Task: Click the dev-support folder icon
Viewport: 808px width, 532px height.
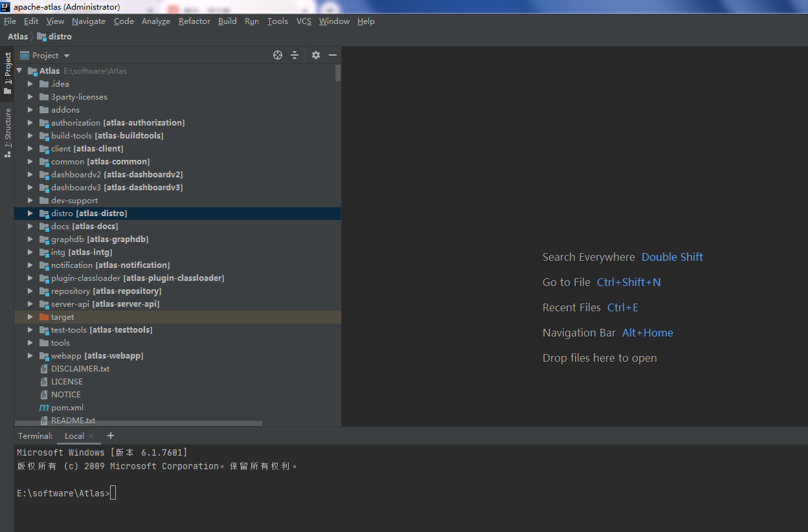Action: coord(44,201)
